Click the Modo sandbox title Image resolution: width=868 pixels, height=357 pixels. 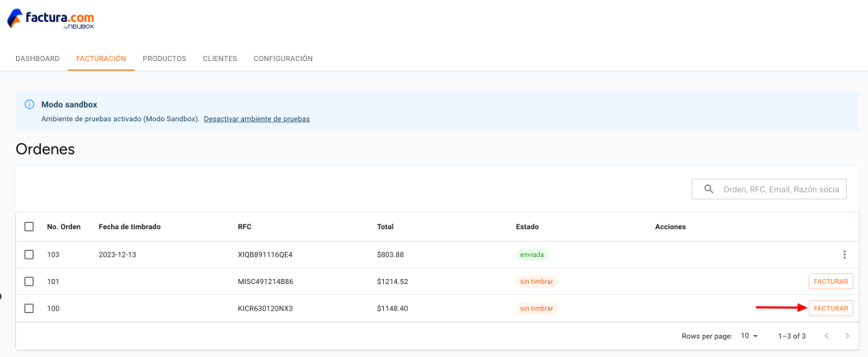click(70, 104)
